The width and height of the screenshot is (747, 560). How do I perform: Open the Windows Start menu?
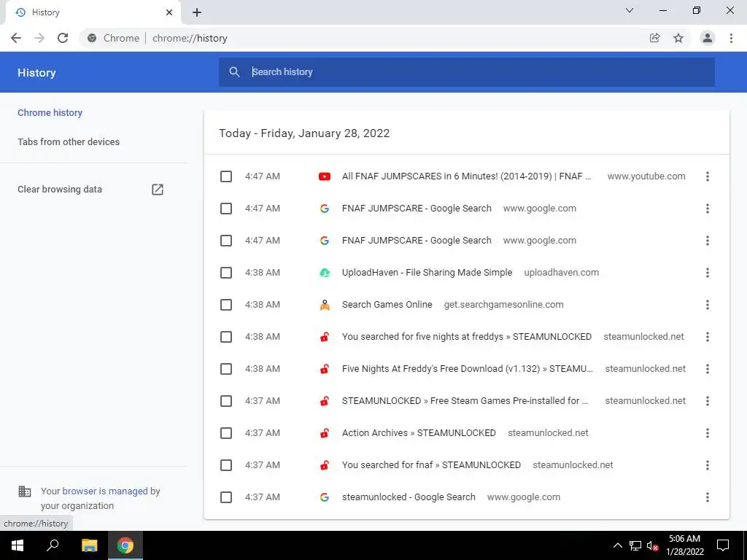point(18,545)
